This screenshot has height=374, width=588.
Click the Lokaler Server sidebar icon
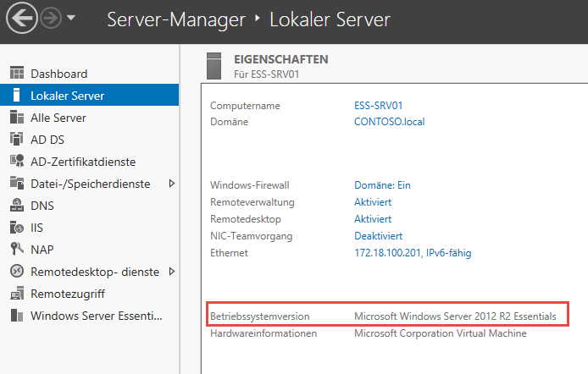pyautogui.click(x=16, y=95)
